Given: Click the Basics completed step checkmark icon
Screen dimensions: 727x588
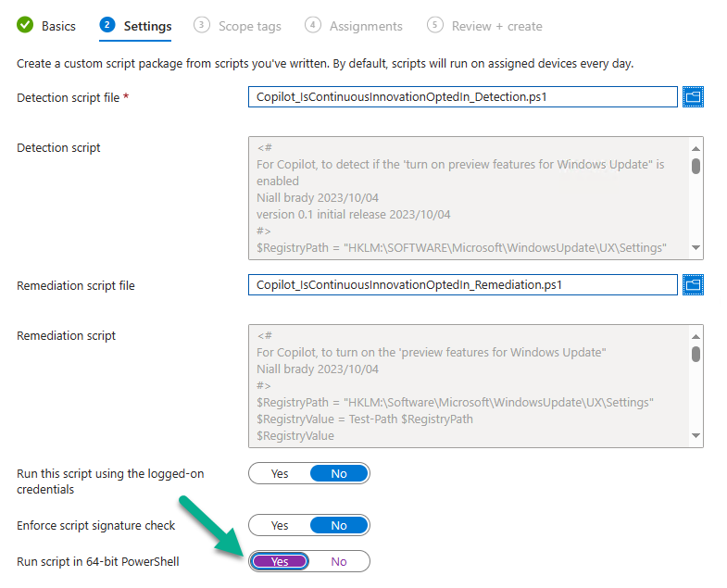Looking at the screenshot, I should coord(25,25).
